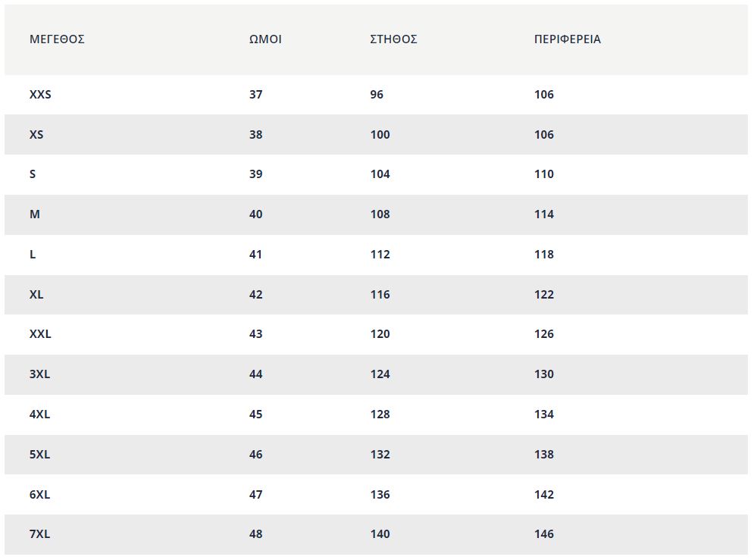The image size is (754, 560).
Task: Click the S size label
Action: pos(33,174)
